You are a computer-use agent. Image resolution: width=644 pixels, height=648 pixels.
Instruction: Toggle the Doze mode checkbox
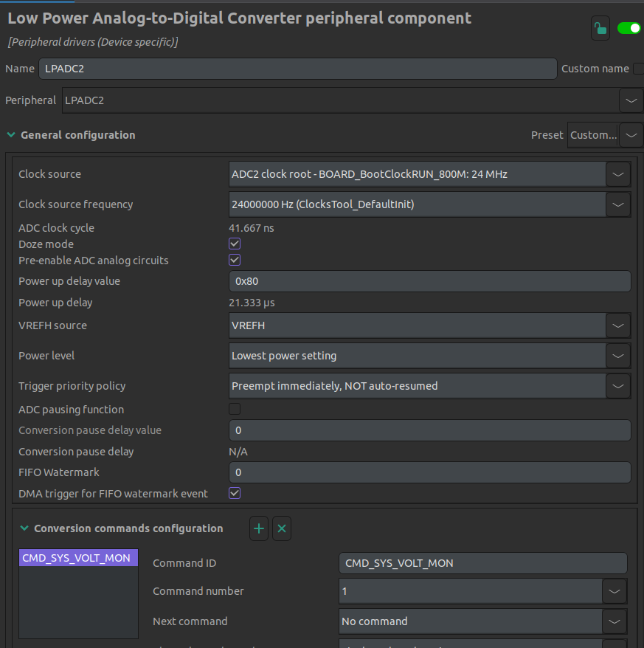point(235,244)
